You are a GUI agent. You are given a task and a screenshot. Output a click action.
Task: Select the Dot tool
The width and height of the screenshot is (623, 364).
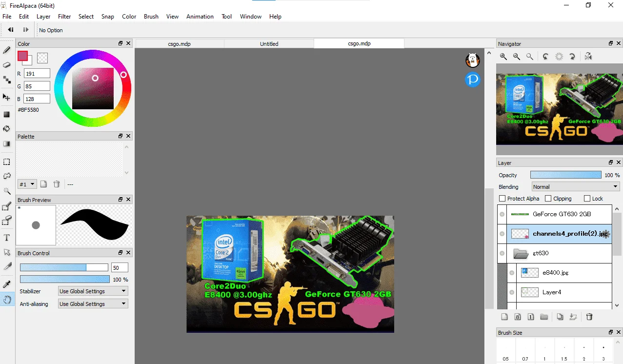[7, 80]
